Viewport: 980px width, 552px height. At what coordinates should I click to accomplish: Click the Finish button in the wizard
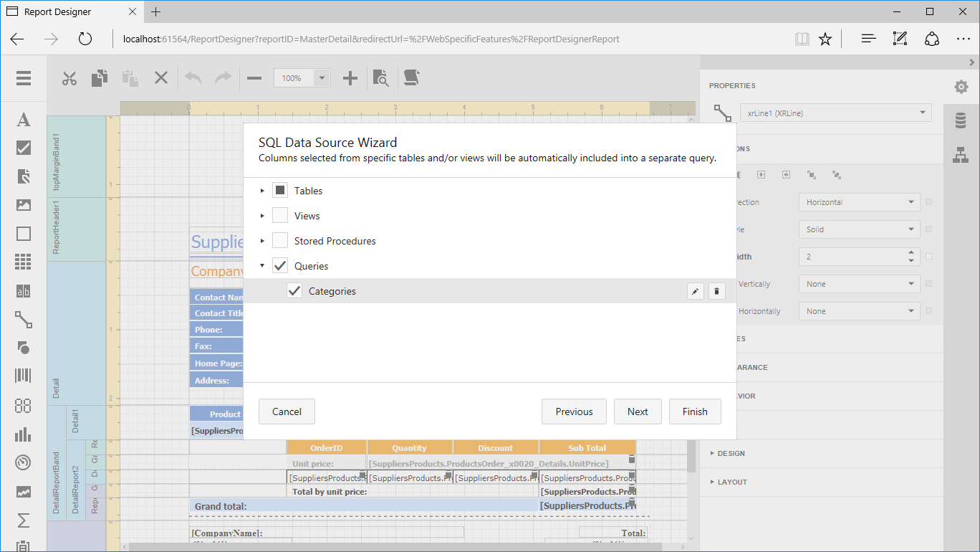[x=694, y=411]
